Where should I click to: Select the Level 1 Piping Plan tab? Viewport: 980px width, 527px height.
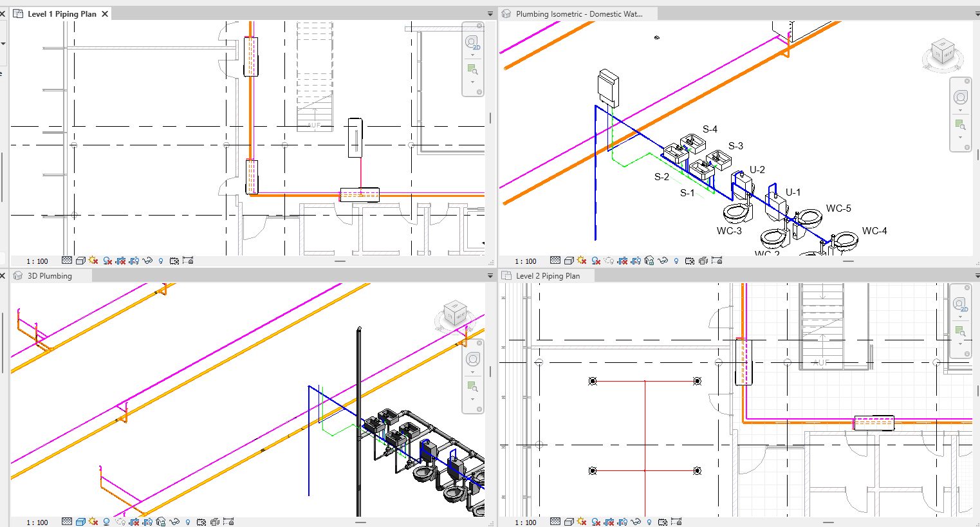coord(62,14)
